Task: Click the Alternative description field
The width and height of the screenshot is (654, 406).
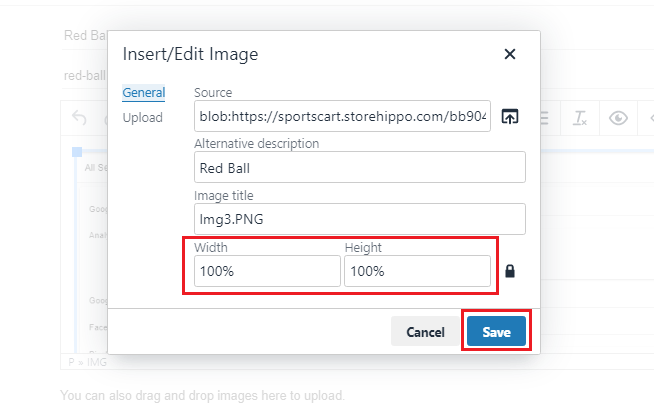Action: (x=360, y=167)
